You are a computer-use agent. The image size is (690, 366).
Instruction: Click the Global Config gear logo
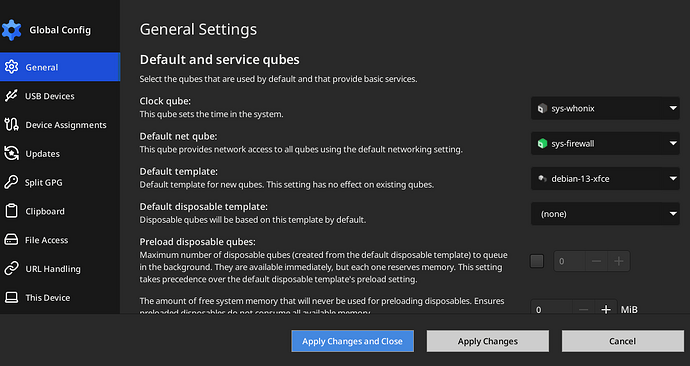click(x=11, y=30)
